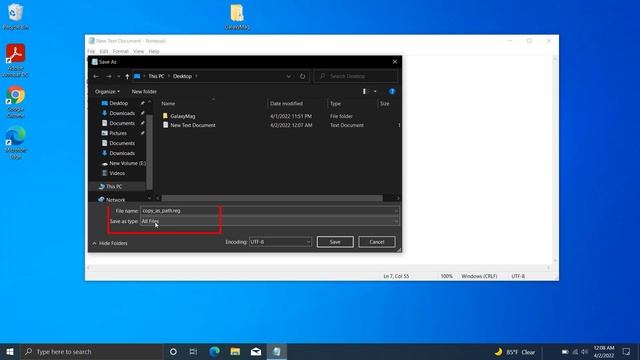Open the volume control in system tray
Screen dimensions: 640x360
click(585, 352)
